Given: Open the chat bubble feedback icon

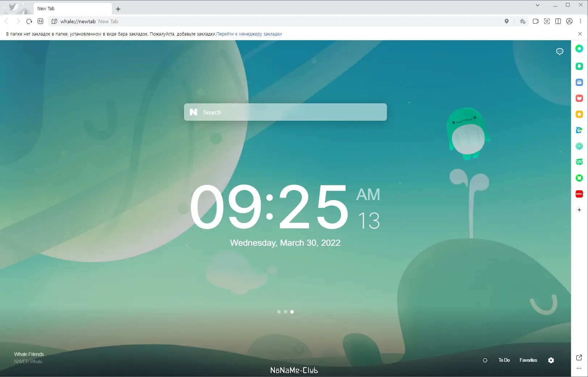Looking at the screenshot, I should pyautogui.click(x=560, y=51).
